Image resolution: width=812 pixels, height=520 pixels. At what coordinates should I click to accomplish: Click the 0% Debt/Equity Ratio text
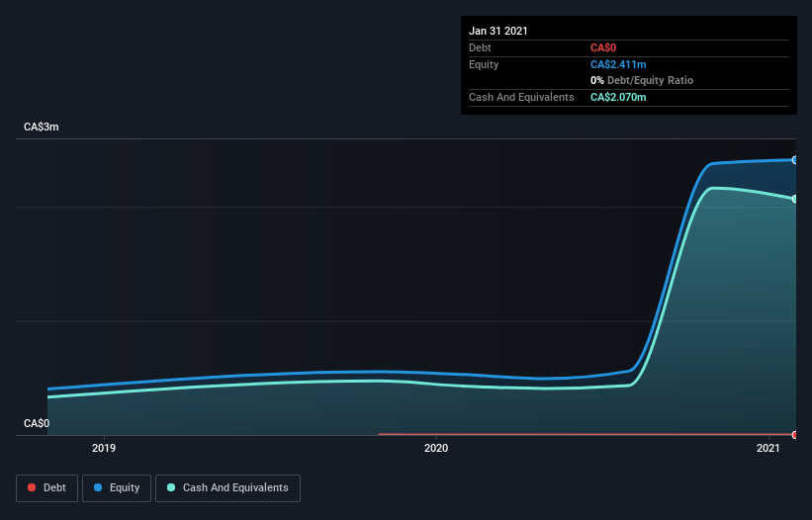pyautogui.click(x=642, y=80)
